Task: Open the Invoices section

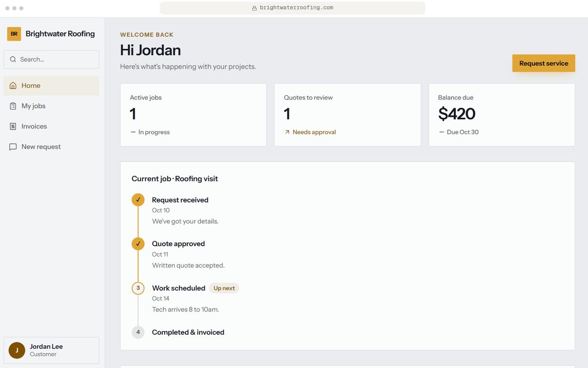Action: pyautogui.click(x=51, y=126)
